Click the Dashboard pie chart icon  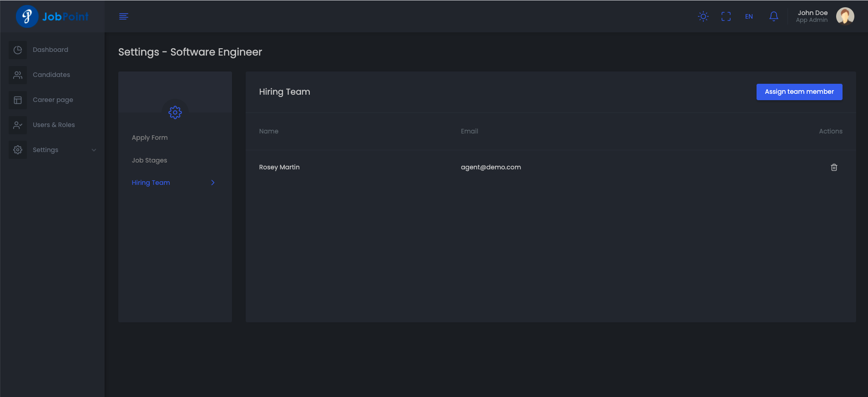tap(18, 50)
